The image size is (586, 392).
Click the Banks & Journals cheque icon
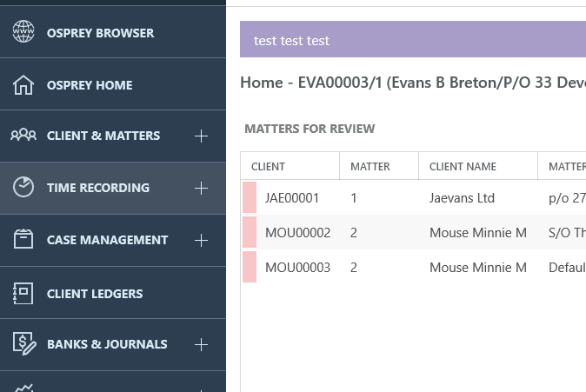tap(24, 343)
